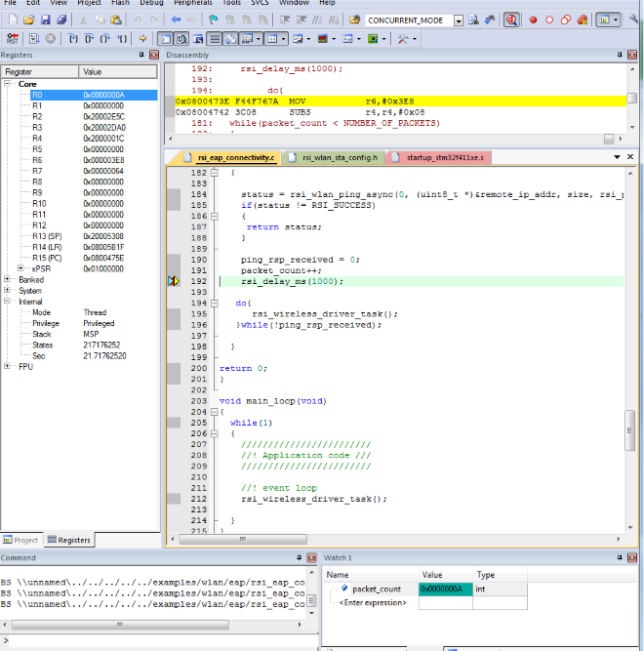Screen dimensions: 644x651
Task: Expand the xPSR register node
Action: pos(20,267)
